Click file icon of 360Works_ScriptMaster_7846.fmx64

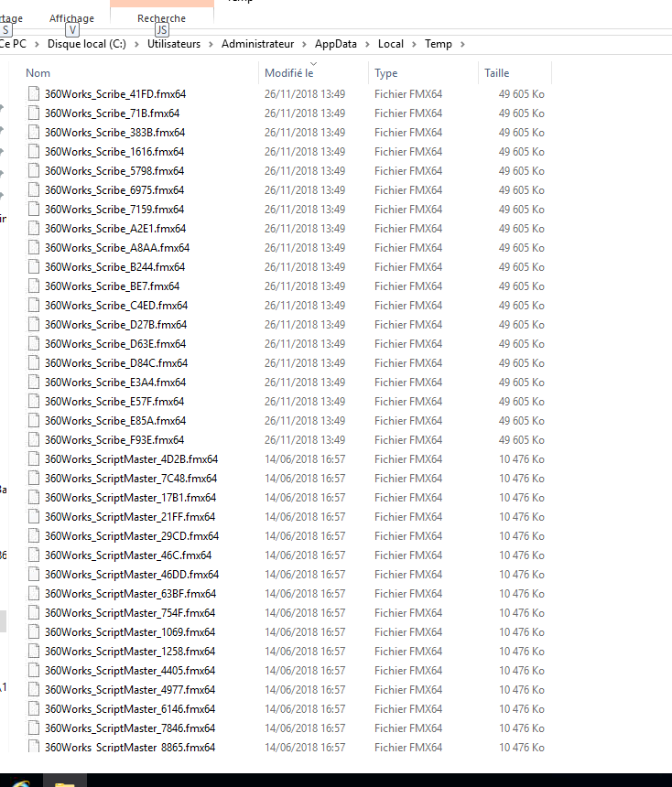(x=34, y=728)
